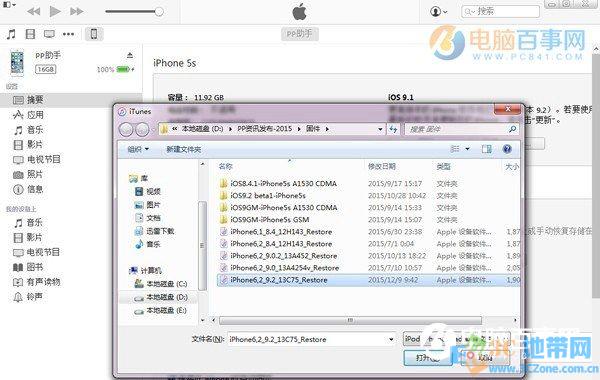Select file iPhone6,2_9.0.2_13A452_Restore

(x=279, y=256)
